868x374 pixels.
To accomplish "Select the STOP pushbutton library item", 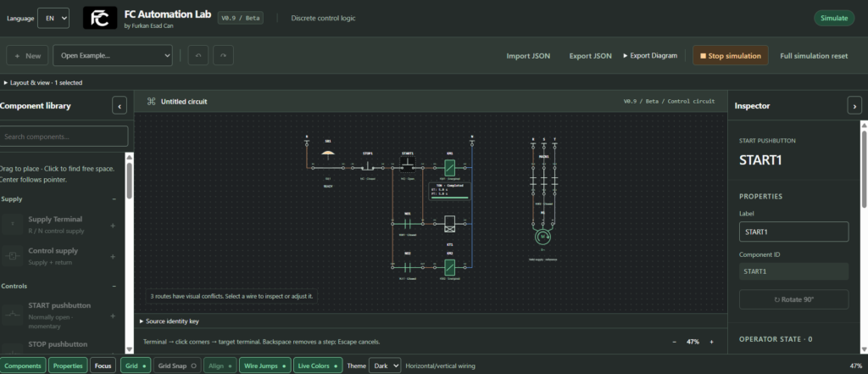I will [59, 344].
